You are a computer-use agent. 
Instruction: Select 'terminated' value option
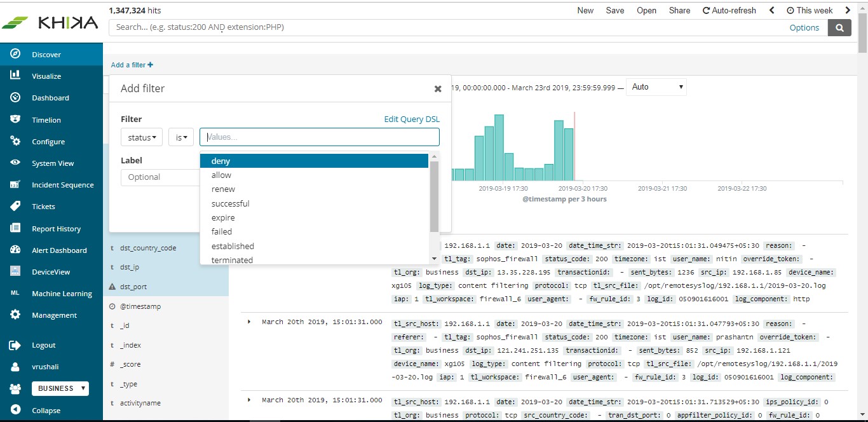314,259
